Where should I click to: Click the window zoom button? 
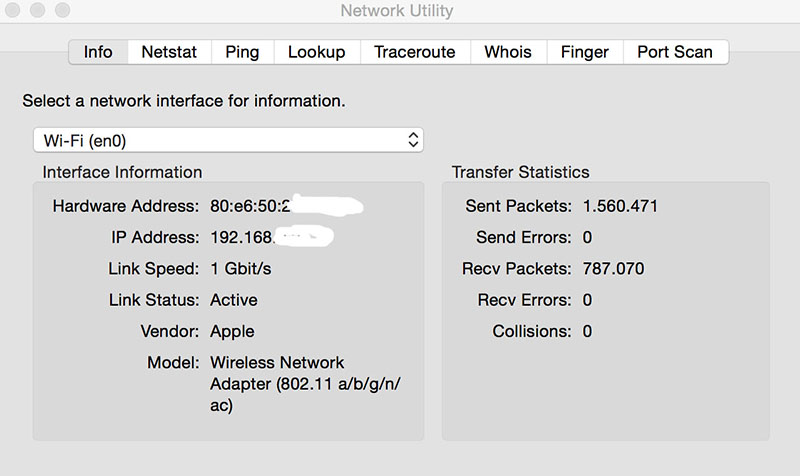pos(60,11)
